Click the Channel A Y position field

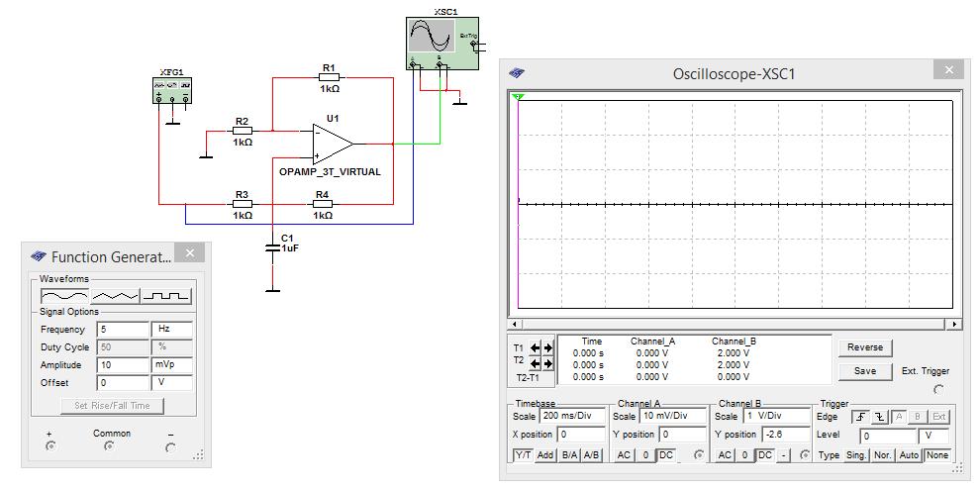pos(682,435)
